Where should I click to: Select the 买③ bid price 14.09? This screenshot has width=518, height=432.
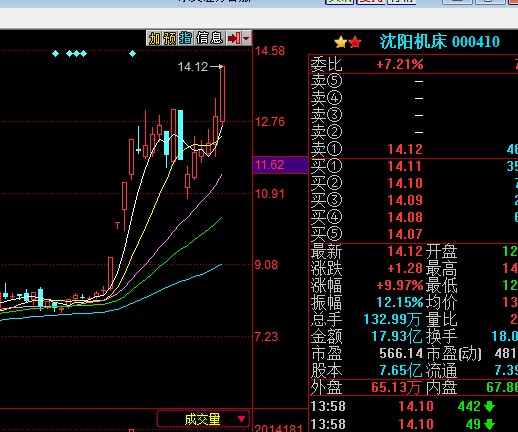[x=405, y=200]
